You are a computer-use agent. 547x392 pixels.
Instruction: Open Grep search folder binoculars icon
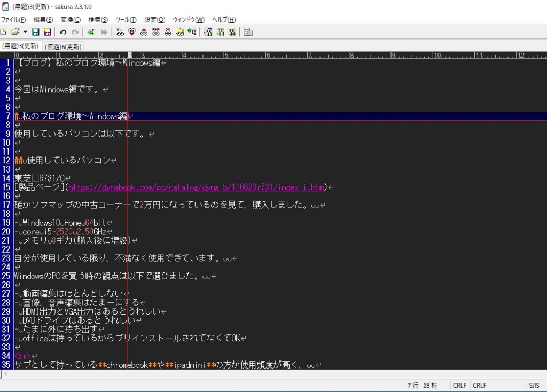pyautogui.click(x=179, y=32)
